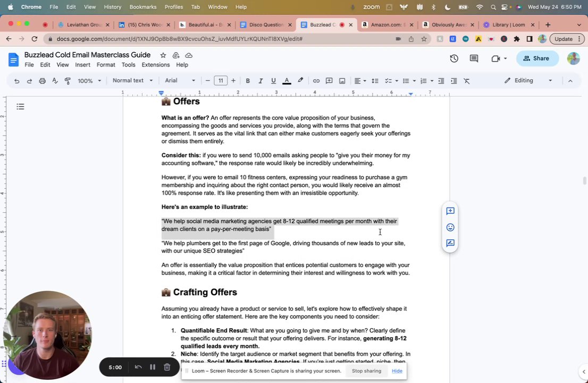Click the Bulleted list icon

tap(406, 81)
